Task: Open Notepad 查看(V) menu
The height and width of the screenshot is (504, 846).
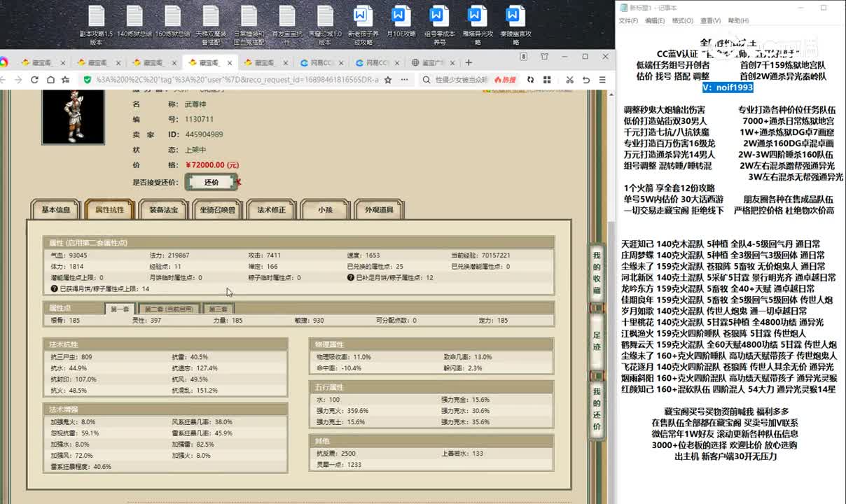Action: [x=710, y=21]
